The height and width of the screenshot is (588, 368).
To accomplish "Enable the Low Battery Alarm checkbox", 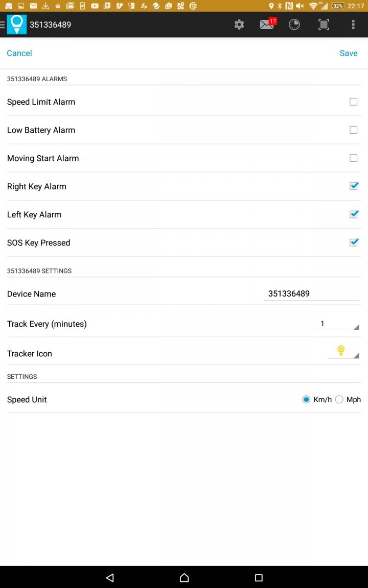I will click(x=353, y=130).
